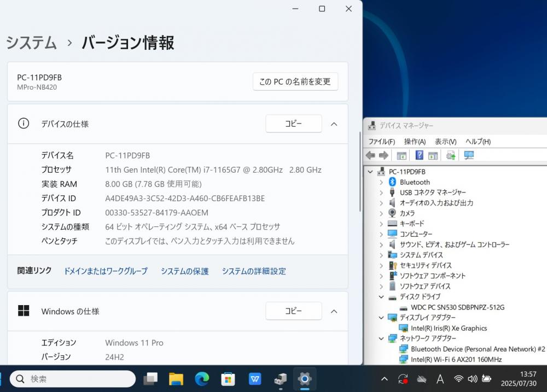The image size is (547, 392).
Task: Open the 表示(V) menu
Action: point(445,142)
